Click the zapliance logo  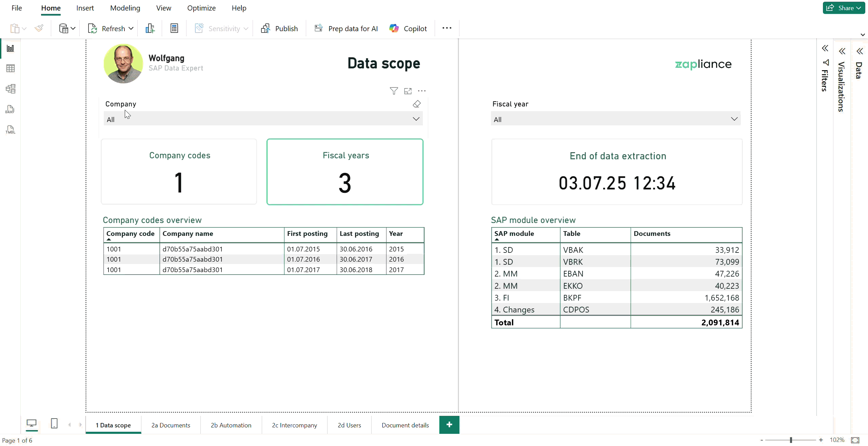[703, 64]
